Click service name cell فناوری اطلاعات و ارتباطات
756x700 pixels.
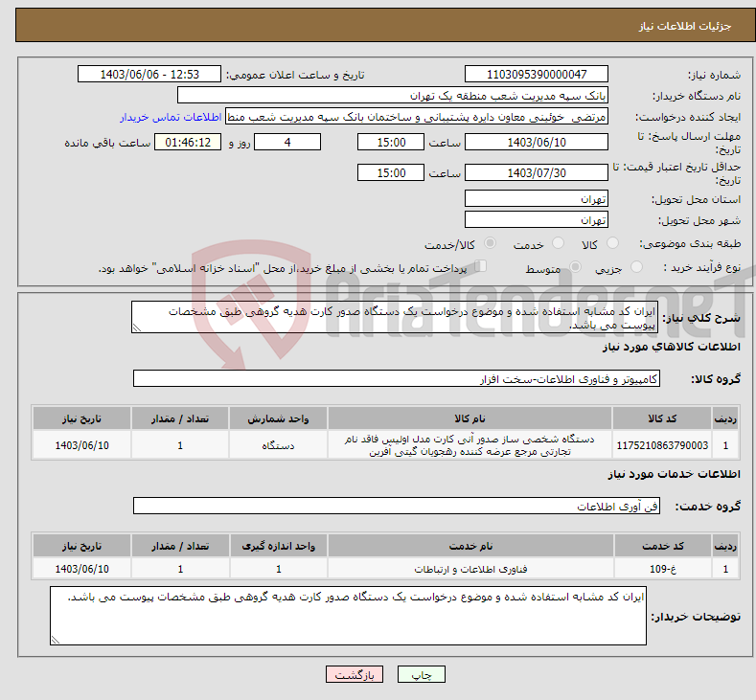click(470, 569)
